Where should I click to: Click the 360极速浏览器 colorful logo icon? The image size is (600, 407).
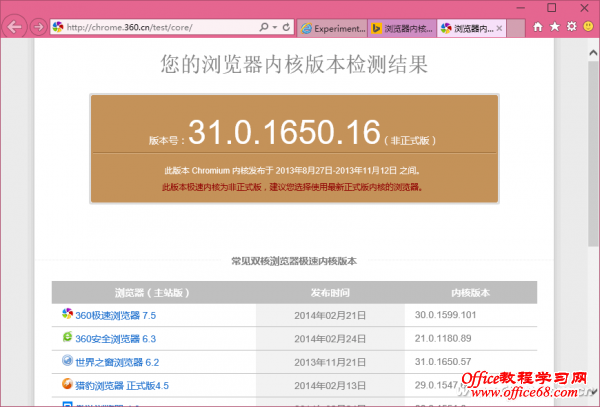[x=67, y=314]
